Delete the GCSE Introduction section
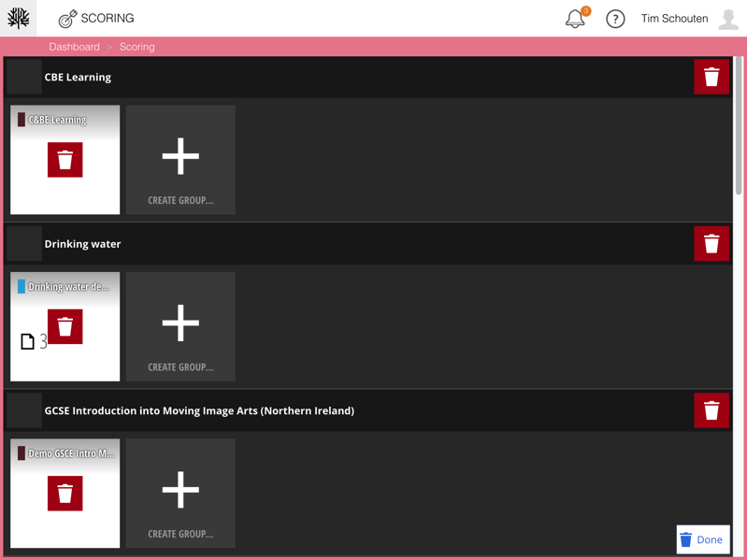The height and width of the screenshot is (560, 747). 711,410
